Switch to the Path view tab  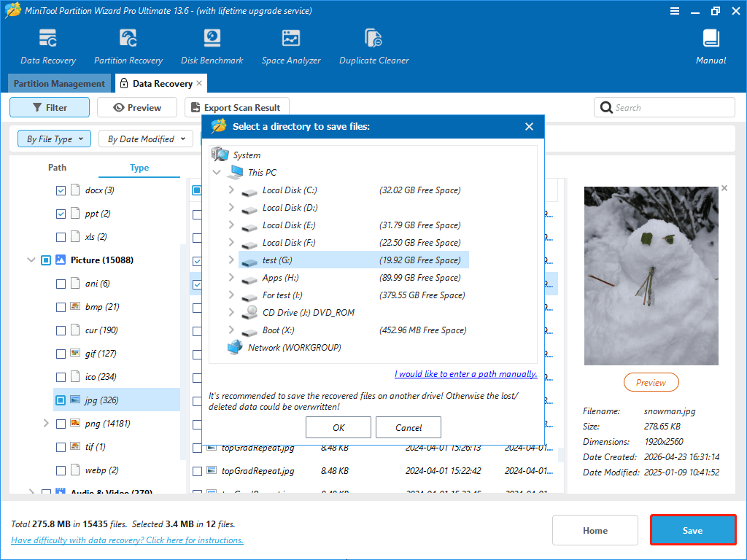point(57,168)
